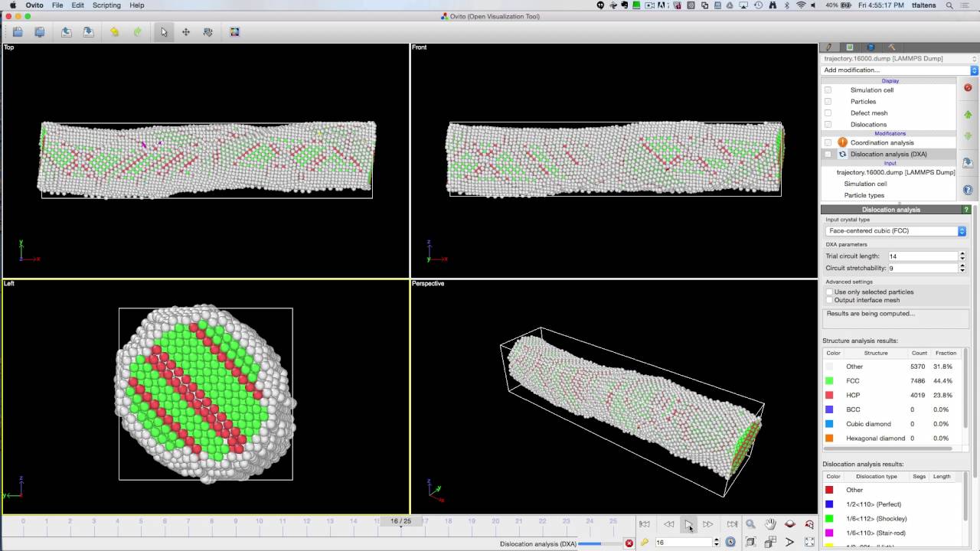Open the green help button in Dislocation analysis header
The image size is (980, 551).
(966, 210)
